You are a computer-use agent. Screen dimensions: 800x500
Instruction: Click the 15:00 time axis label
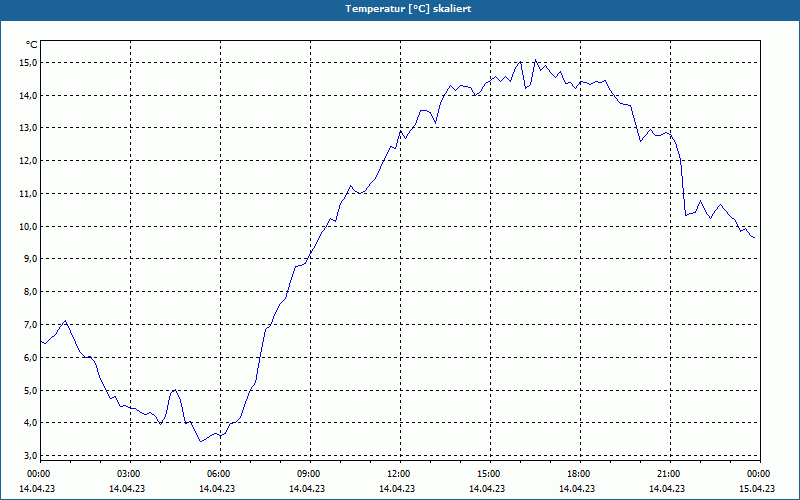490,474
